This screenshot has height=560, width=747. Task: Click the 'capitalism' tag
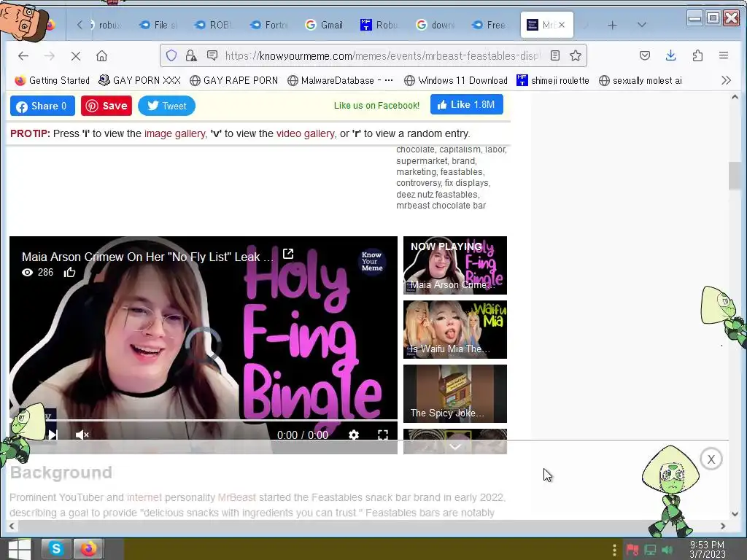460,149
